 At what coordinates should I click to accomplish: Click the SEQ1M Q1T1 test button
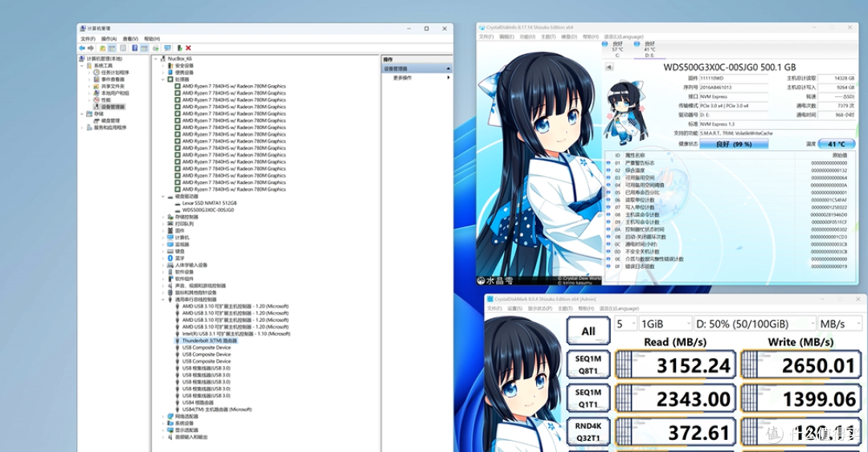(588, 398)
